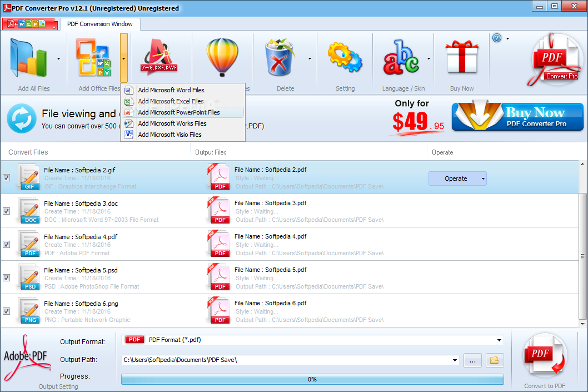Screen dimensions: 588x392
Task: Browse output path with the ... button
Action: pos(472,360)
